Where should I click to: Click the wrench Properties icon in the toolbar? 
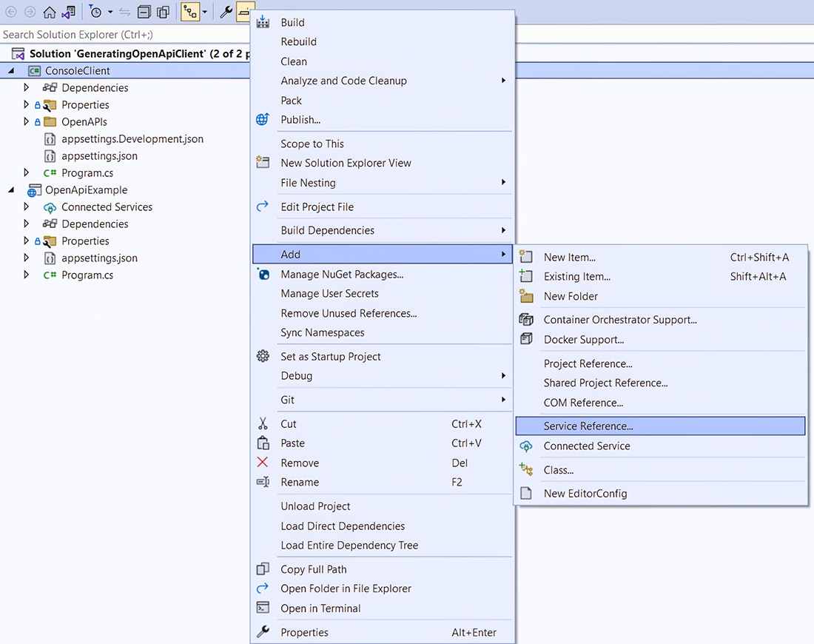pyautogui.click(x=226, y=12)
